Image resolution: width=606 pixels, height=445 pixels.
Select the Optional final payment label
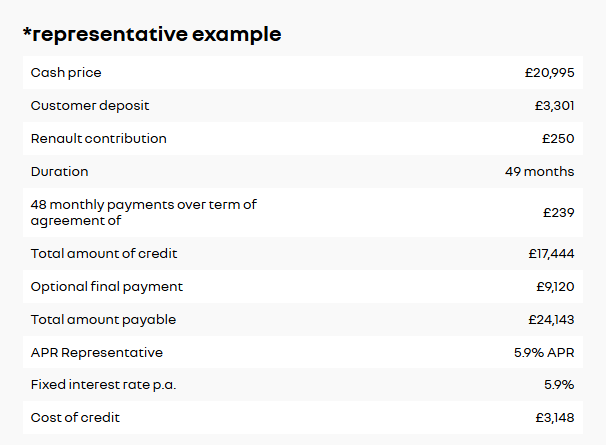107,286
